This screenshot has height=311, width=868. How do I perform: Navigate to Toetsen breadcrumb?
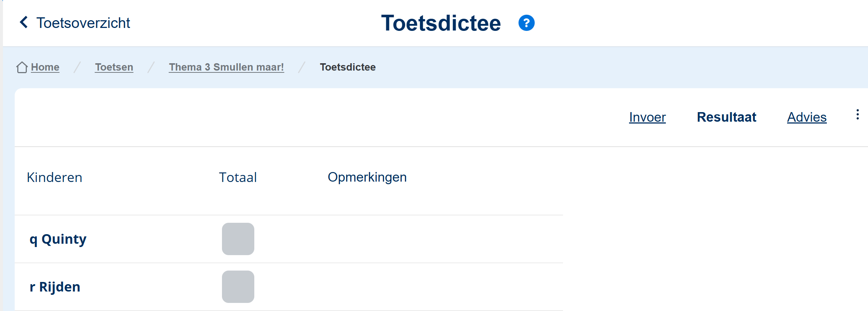pos(114,67)
